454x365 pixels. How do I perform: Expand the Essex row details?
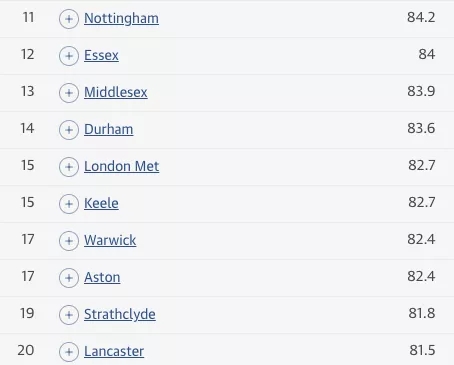point(69,56)
